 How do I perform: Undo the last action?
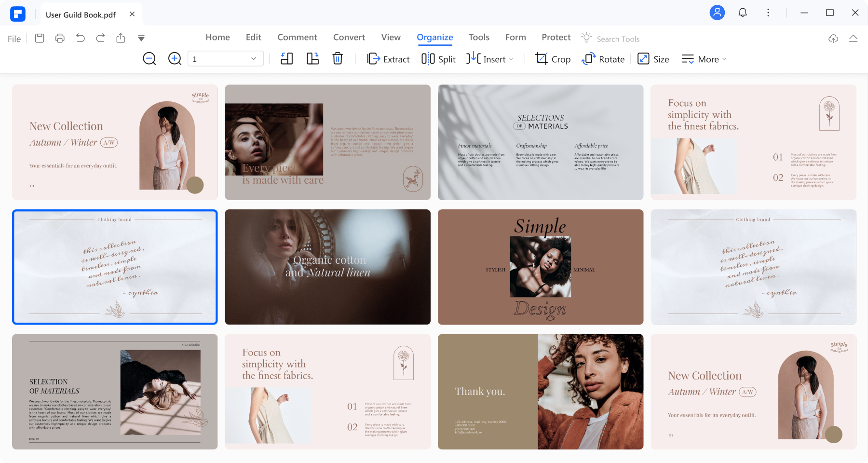point(80,38)
